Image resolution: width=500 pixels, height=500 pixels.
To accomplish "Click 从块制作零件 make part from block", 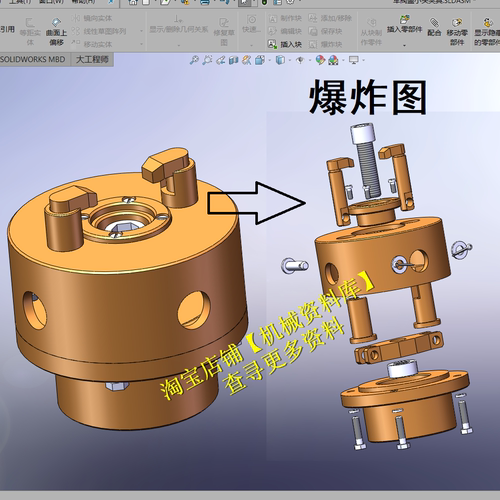I will point(371,32).
